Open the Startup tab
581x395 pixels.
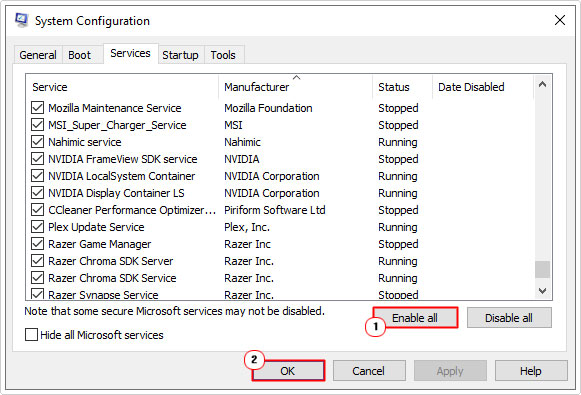coord(180,55)
